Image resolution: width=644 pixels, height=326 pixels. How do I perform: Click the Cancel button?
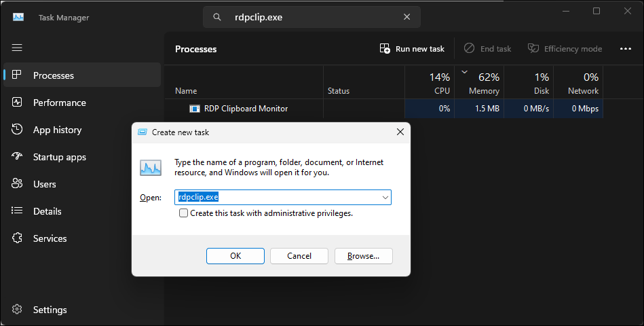pos(299,256)
